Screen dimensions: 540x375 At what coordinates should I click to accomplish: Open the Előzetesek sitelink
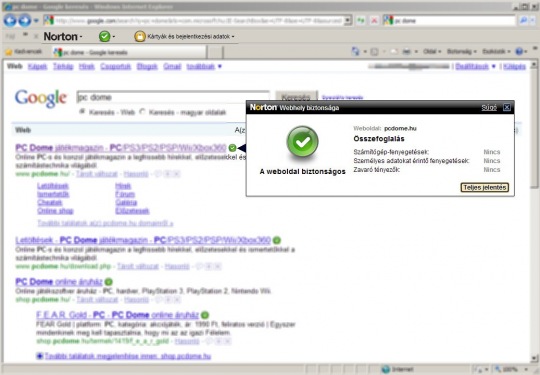pyautogui.click(x=132, y=211)
